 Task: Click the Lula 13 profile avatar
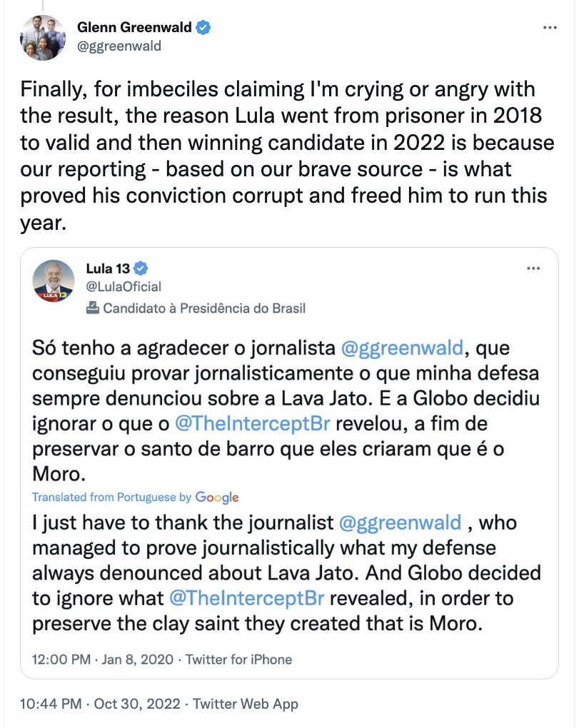click(54, 281)
